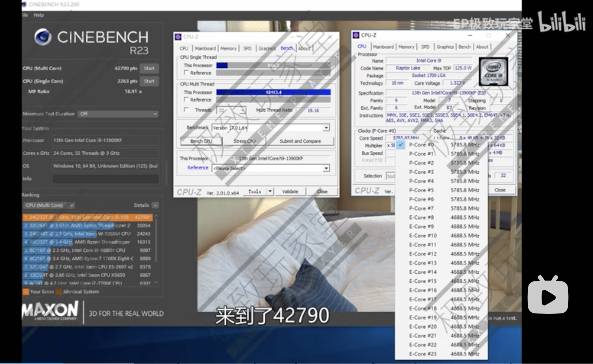This screenshot has height=364, width=593.
Task: Select E-Core #20 in the clocks list
Action: point(442,327)
